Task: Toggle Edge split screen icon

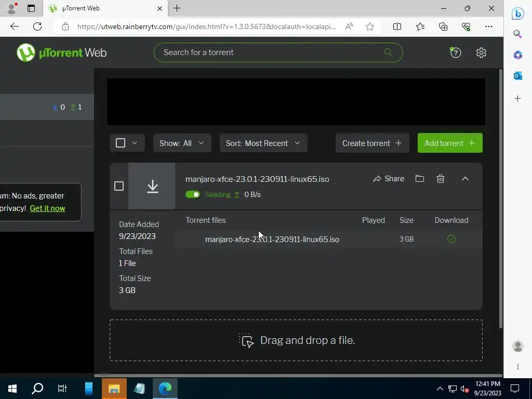Action: tap(397, 26)
